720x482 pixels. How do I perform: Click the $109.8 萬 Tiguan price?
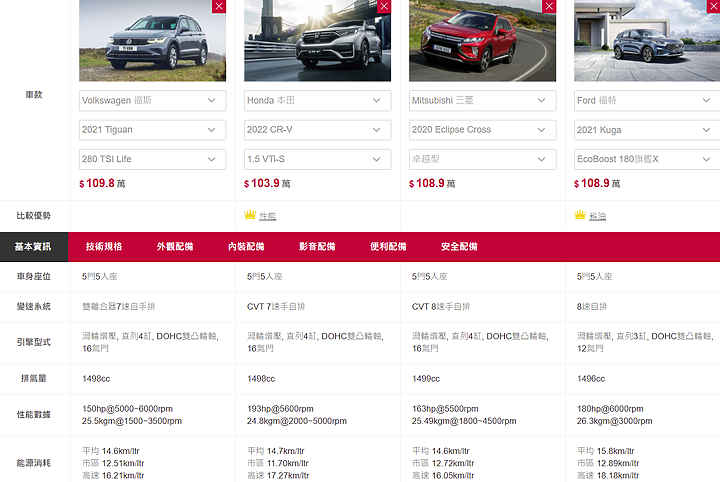coord(102,184)
